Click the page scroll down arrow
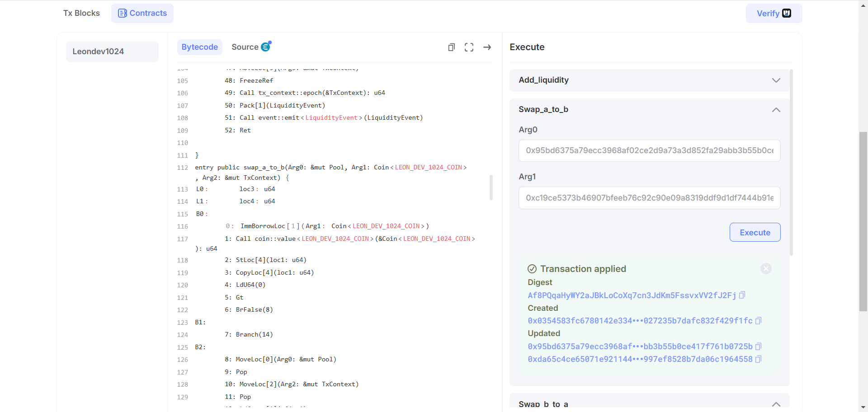 [x=863, y=407]
